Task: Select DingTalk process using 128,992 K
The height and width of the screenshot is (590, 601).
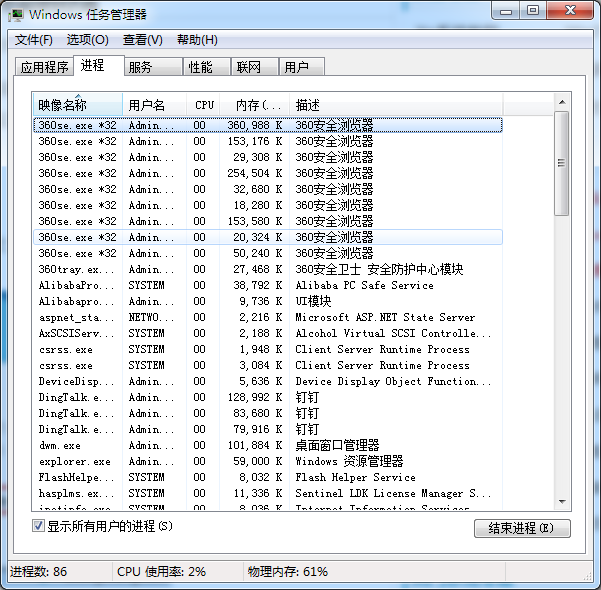Action: pos(268,397)
